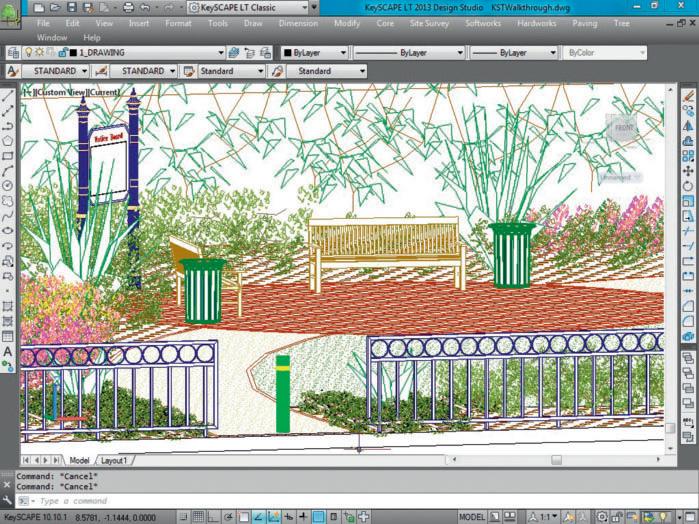Screen dimensions: 699x524
Task: Switch to the Layout1 tab
Action: coord(114,460)
